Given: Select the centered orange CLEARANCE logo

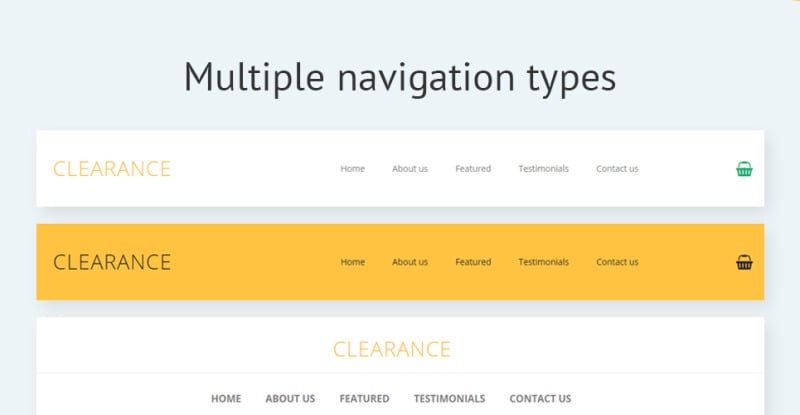Looking at the screenshot, I should click(x=392, y=350).
